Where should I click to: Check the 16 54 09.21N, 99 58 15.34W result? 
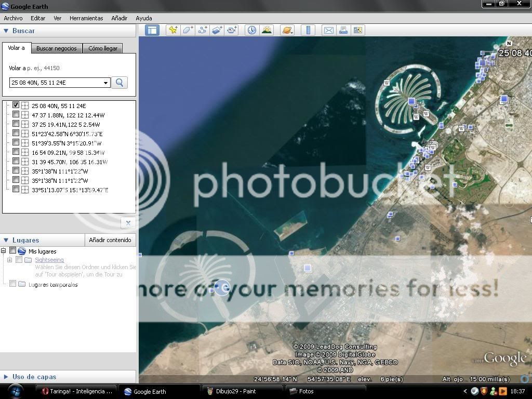pyautogui.click(x=16, y=152)
